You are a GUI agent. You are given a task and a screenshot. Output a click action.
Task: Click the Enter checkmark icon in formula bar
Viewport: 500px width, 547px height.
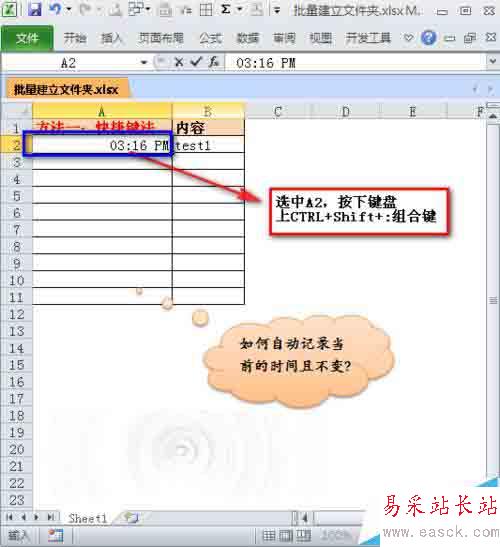point(196,62)
